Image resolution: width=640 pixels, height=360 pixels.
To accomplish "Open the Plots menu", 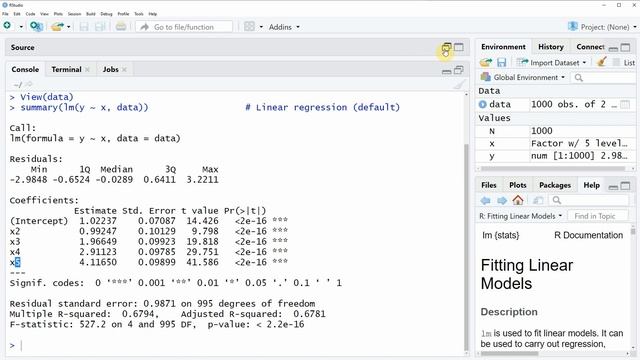I will [58, 14].
